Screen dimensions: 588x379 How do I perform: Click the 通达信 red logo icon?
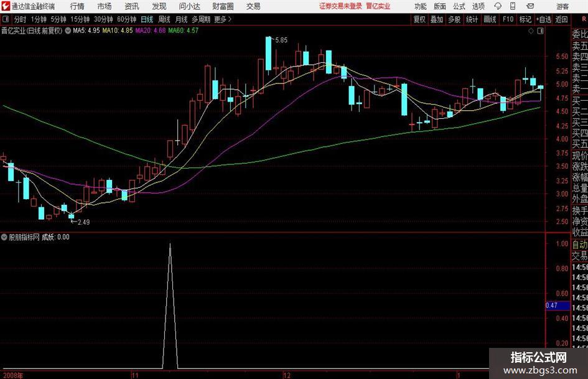click(x=6, y=6)
